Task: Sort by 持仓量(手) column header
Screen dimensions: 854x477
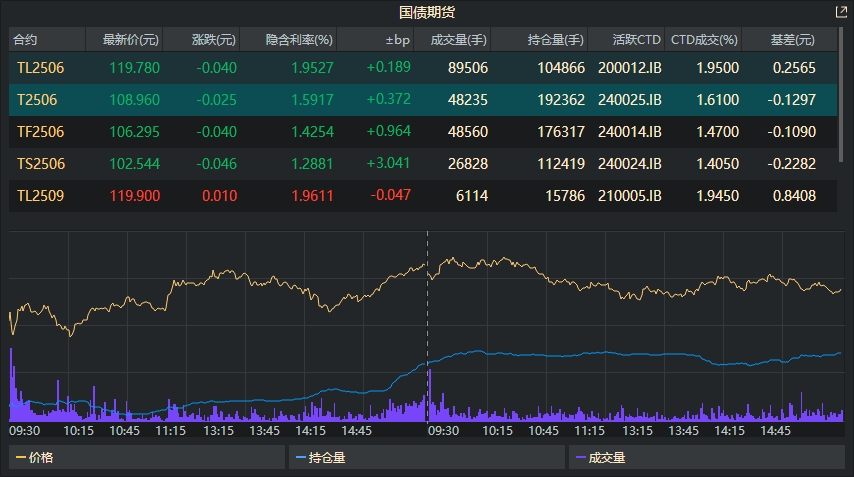Action: pyautogui.click(x=539, y=40)
